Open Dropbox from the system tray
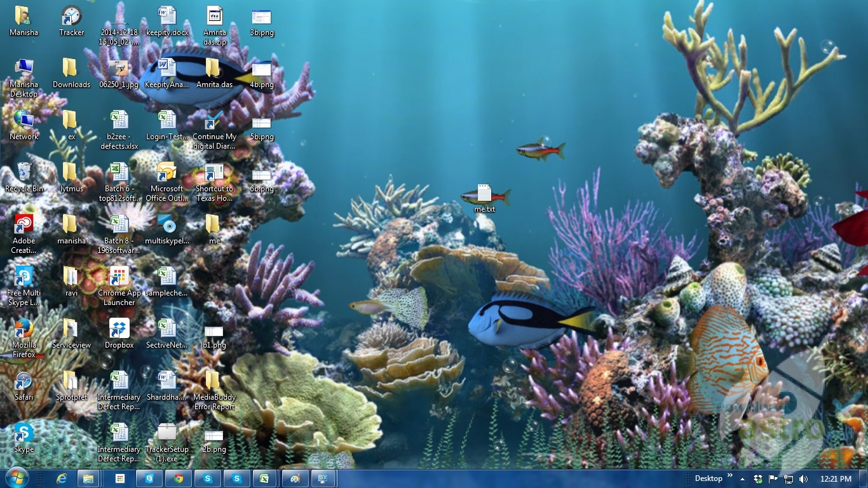Screen dimensions: 868x488 759,478
